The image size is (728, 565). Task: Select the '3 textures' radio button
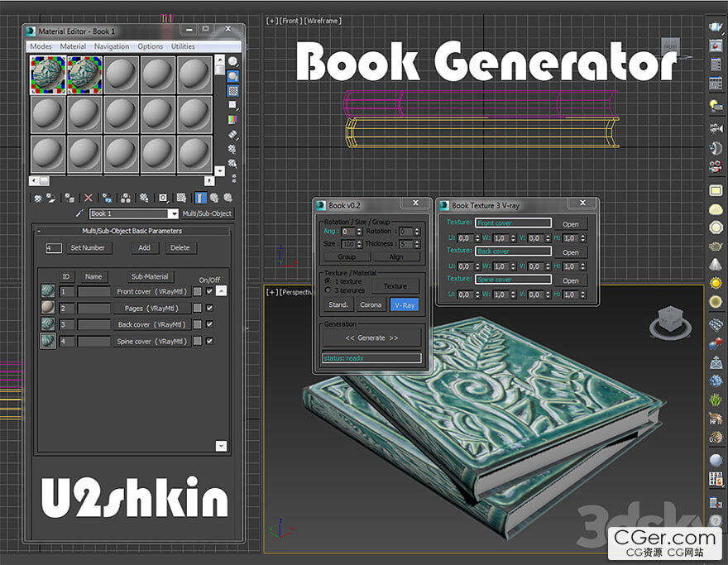[328, 290]
